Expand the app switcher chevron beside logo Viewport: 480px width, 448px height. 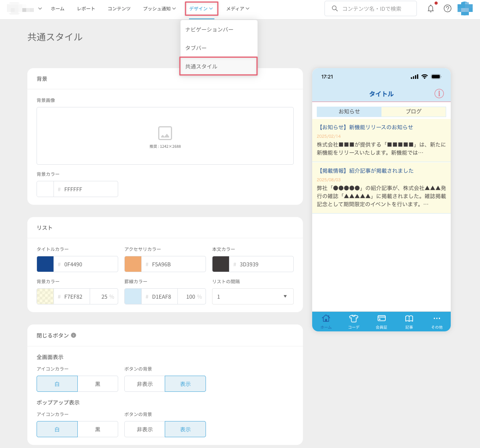point(40,8)
